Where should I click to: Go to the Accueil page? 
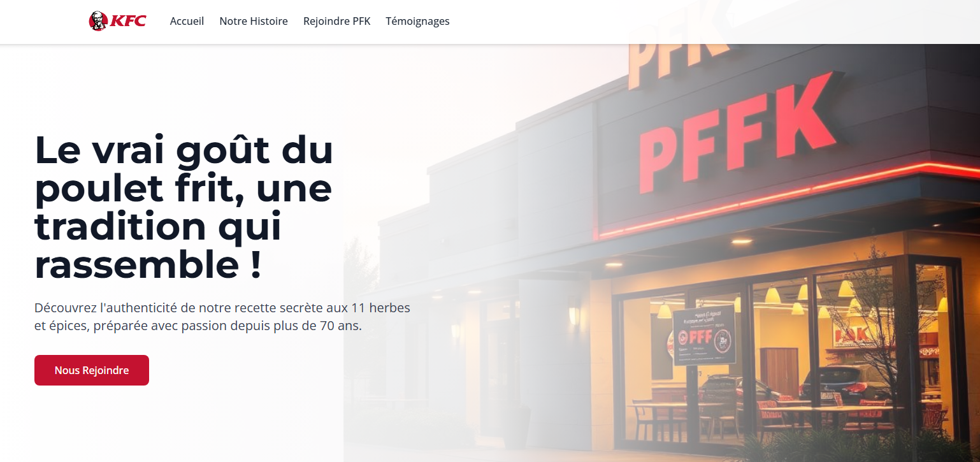(187, 21)
